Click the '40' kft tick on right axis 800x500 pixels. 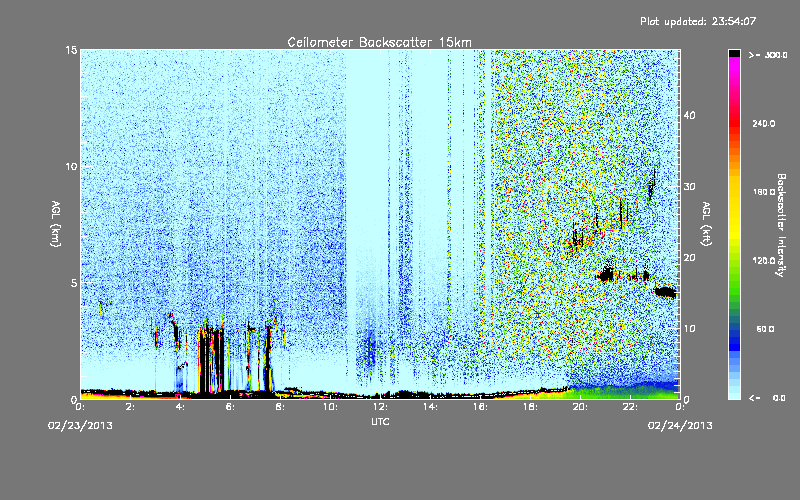(689, 115)
